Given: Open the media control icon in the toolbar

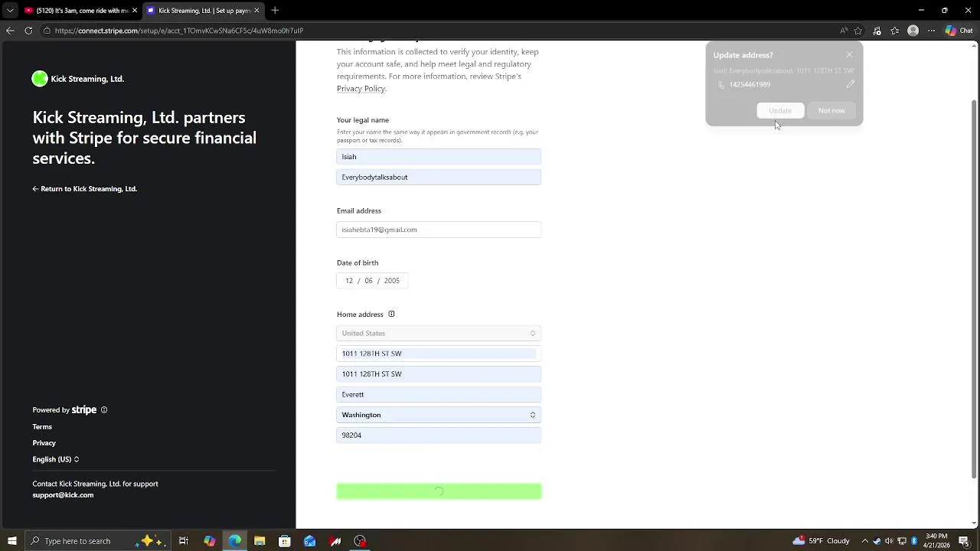Looking at the screenshot, I should 877,31.
